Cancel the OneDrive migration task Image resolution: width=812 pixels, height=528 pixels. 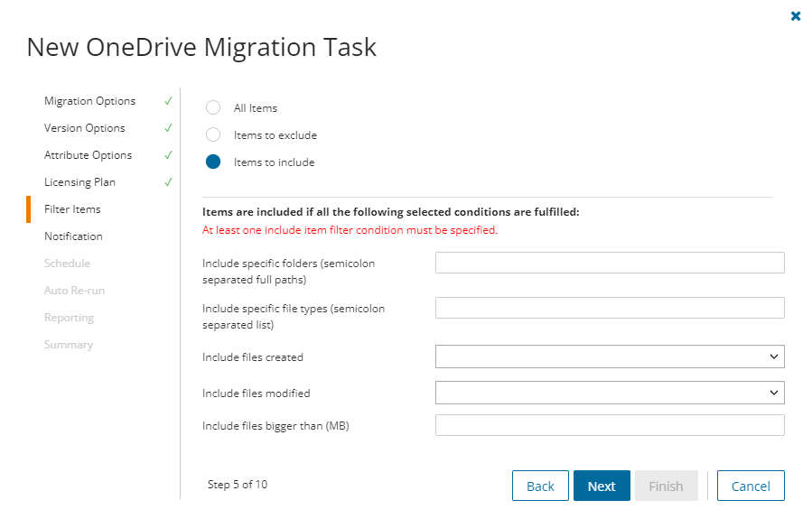click(751, 485)
